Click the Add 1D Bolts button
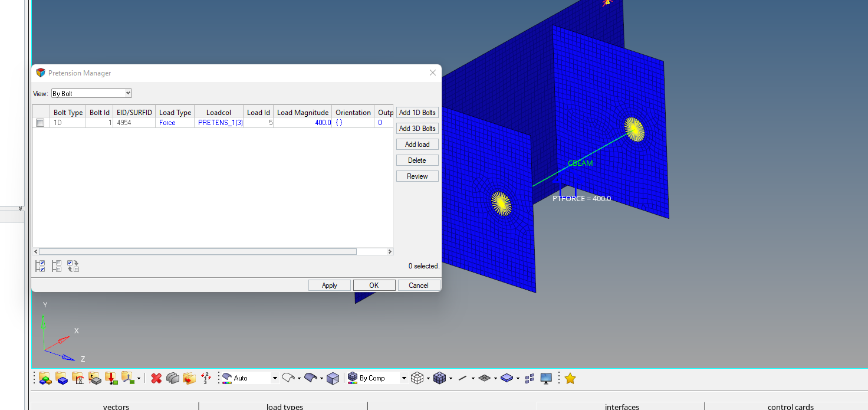 417,113
